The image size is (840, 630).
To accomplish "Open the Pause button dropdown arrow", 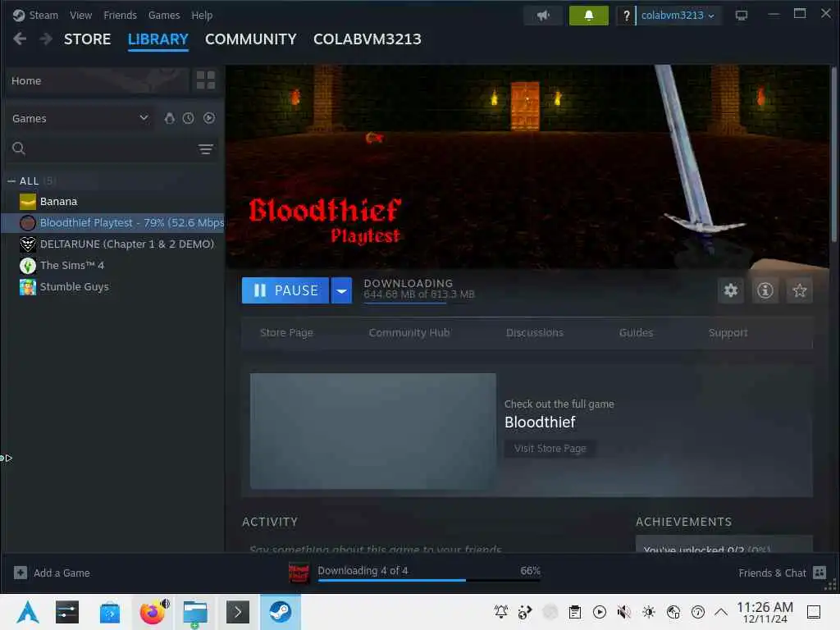I will point(341,290).
